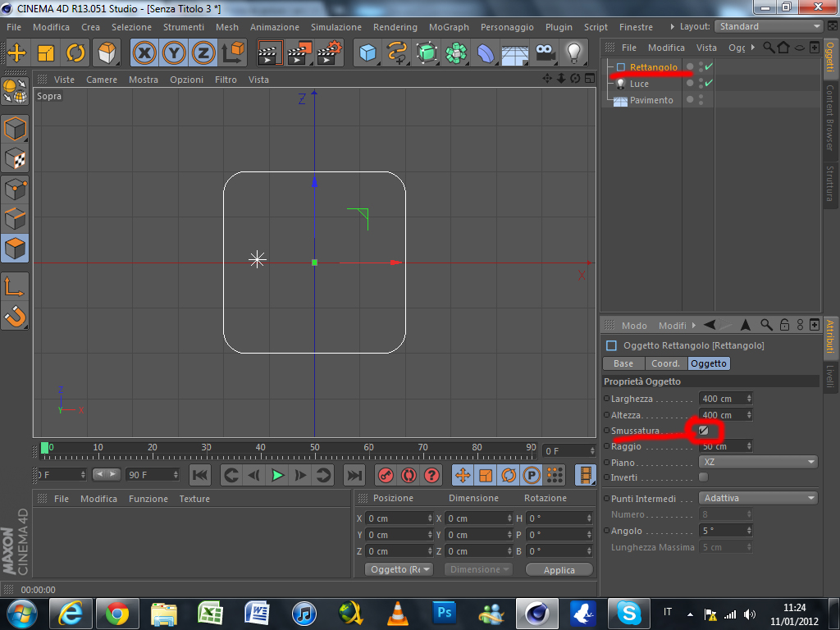This screenshot has width=840, height=630.
Task: Enable the Inverti checkbox
Action: pos(703,477)
